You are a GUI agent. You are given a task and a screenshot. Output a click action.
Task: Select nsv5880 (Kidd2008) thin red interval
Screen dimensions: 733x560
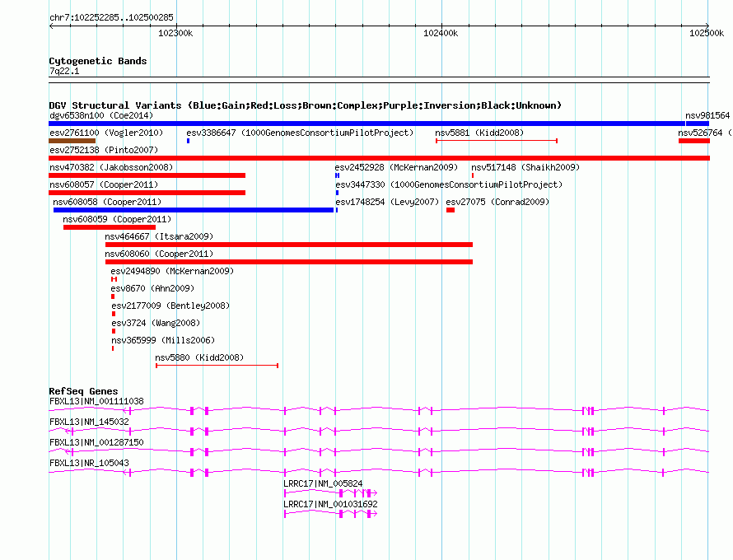[x=217, y=366]
